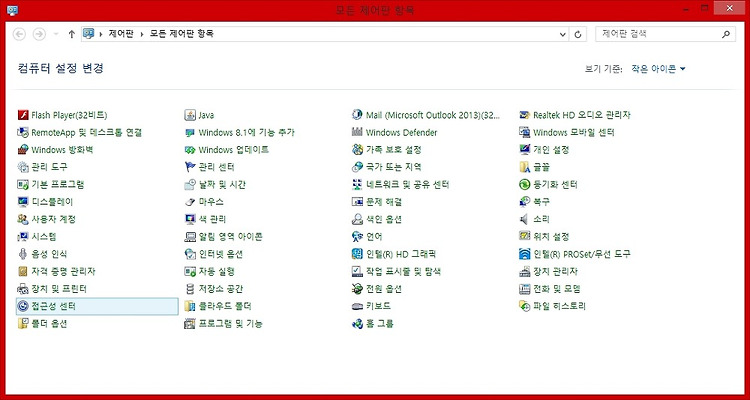This screenshot has width=750, height=400.
Task: Refresh the control panel view
Action: click(x=578, y=34)
